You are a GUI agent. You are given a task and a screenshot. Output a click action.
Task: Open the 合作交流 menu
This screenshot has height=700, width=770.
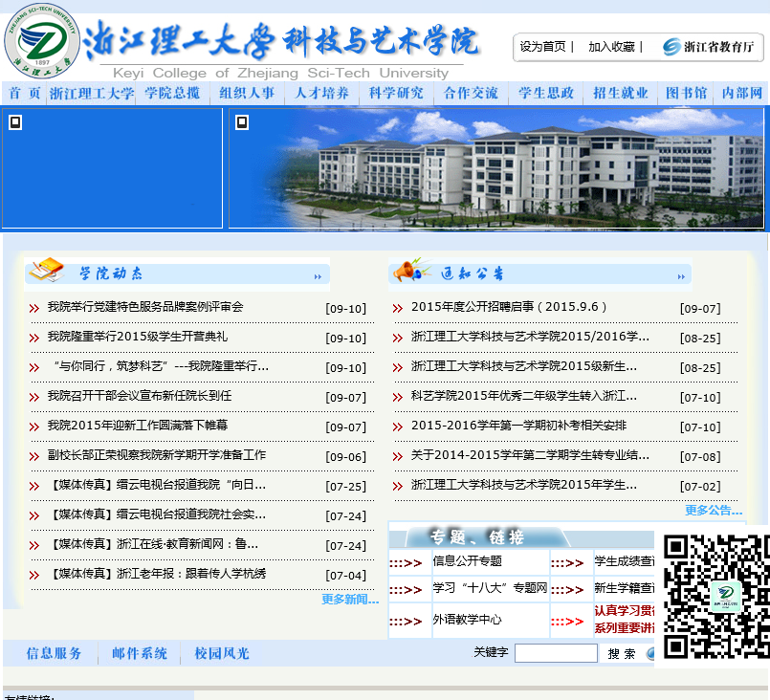[471, 94]
